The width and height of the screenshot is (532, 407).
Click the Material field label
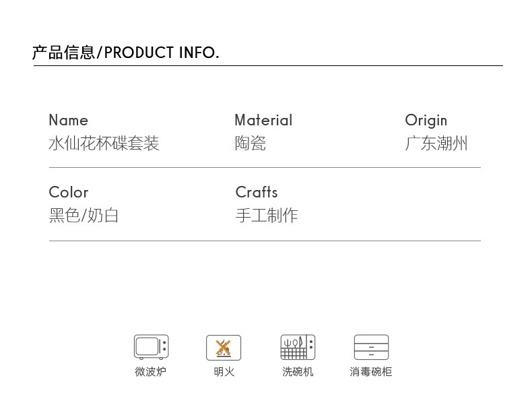coord(263,120)
